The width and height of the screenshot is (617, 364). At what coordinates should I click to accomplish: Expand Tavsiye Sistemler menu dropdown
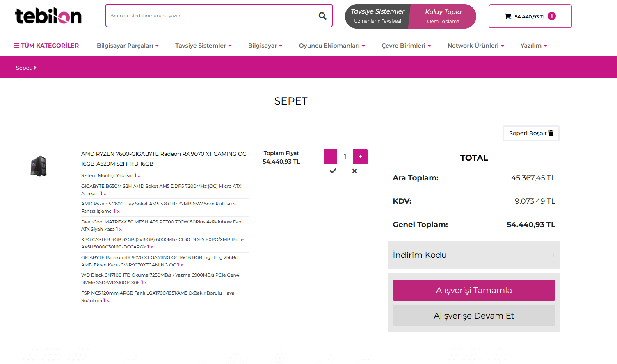[203, 45]
